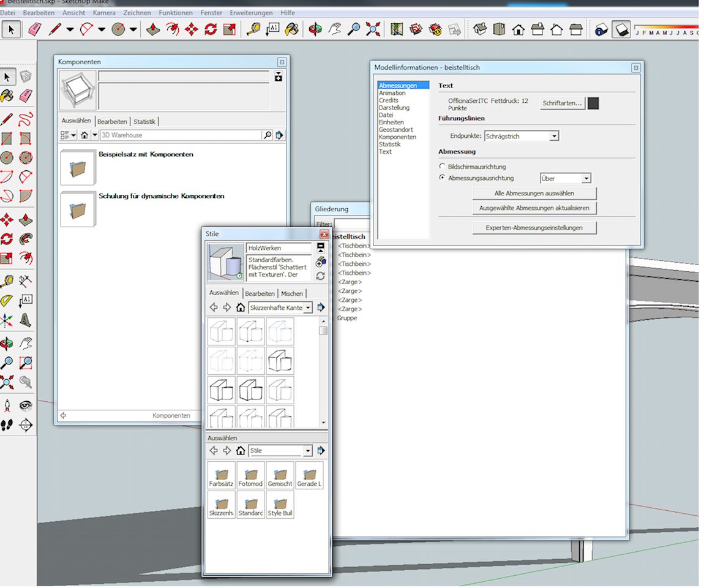704x588 pixels.
Task: Pick the Pencil line tool in top toolbar
Action: tap(55, 29)
